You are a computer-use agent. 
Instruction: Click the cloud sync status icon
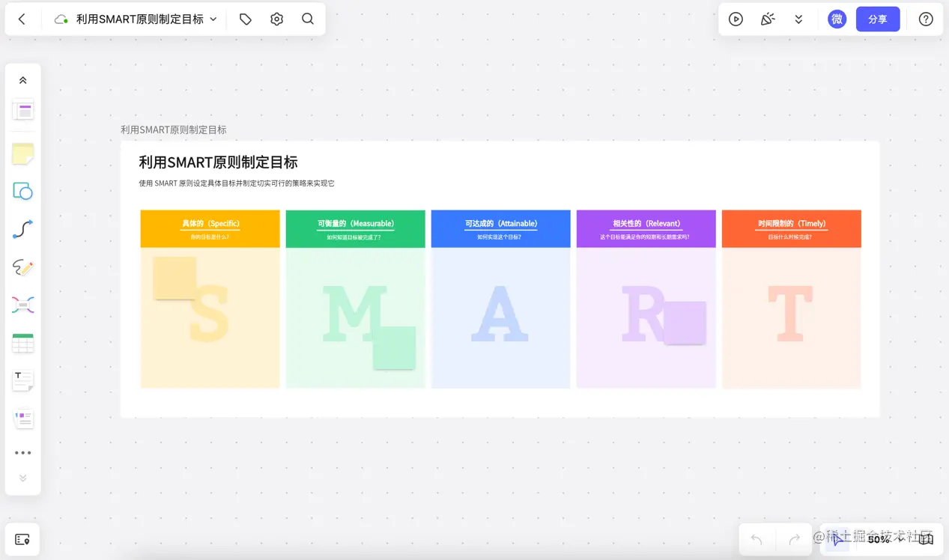pos(61,19)
